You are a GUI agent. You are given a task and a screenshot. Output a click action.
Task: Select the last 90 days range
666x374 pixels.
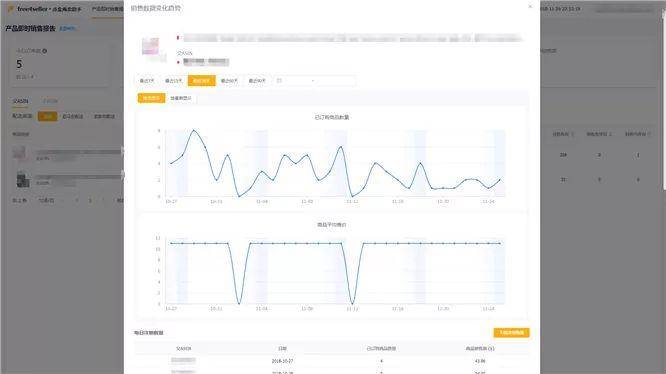(257, 81)
